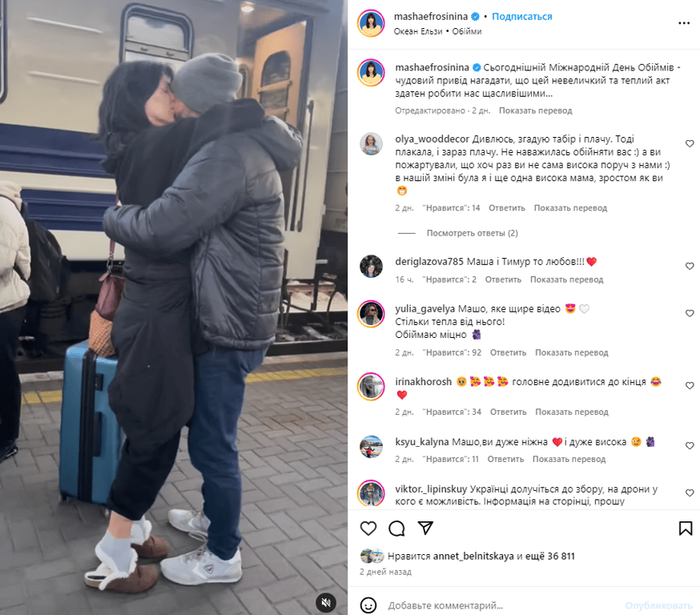Viewport: 700px width, 615px height.
Task: Like ksyu_kalyna's comment heart
Action: pos(690,445)
